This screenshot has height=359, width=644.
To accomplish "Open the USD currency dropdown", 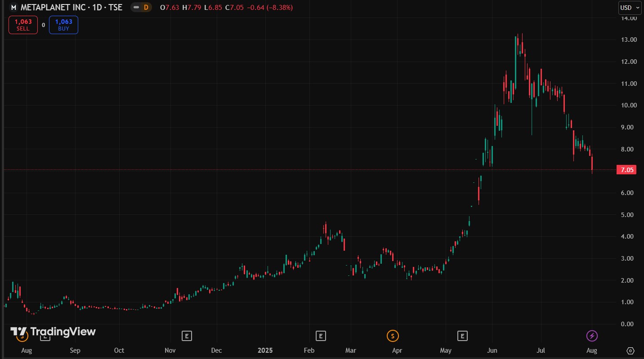I will click(x=631, y=8).
